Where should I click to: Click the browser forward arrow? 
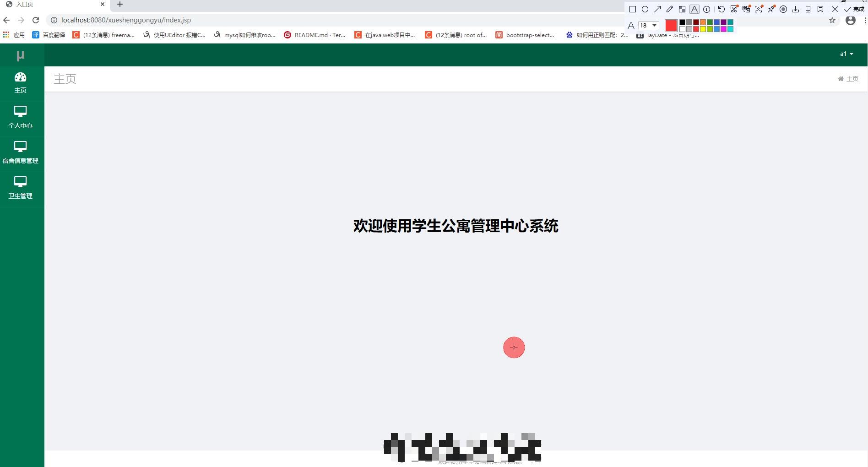click(21, 20)
